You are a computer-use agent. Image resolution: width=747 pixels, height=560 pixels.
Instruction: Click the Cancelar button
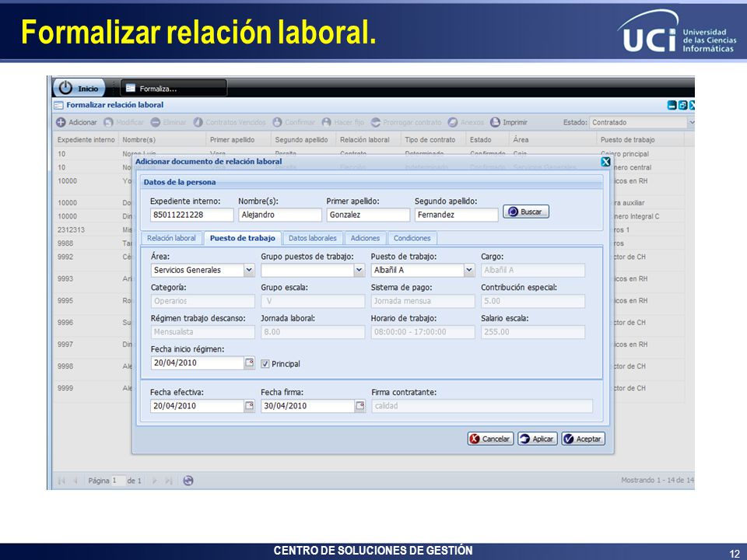490,439
